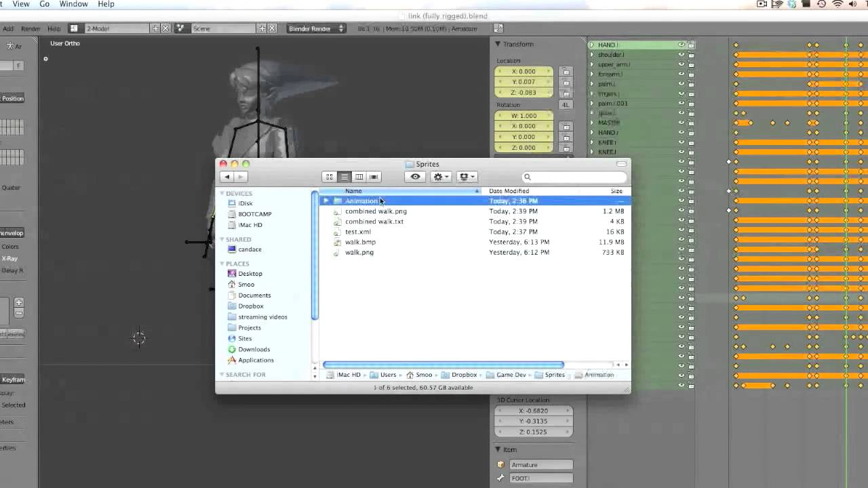This screenshot has height=488, width=868.
Task: Expand the Animation folder disclosure triangle
Action: click(326, 201)
